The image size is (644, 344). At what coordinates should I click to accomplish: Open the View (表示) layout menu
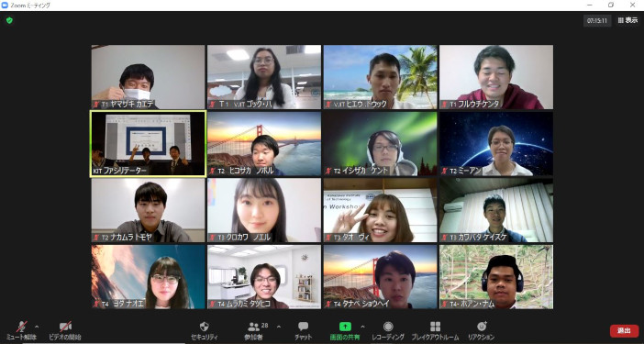628,20
